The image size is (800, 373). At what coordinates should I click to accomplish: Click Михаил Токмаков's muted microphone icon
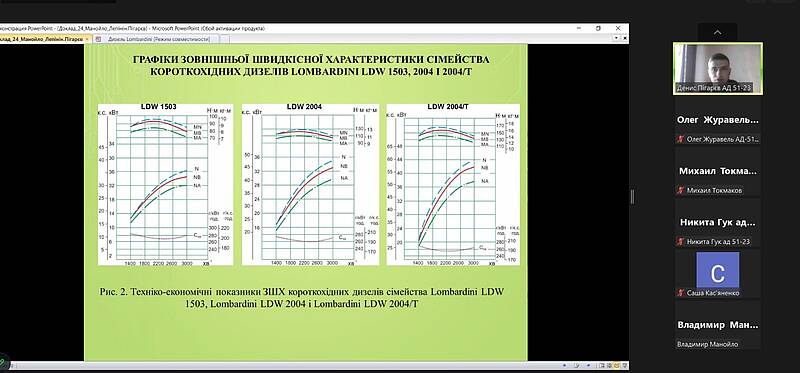pyautogui.click(x=680, y=190)
